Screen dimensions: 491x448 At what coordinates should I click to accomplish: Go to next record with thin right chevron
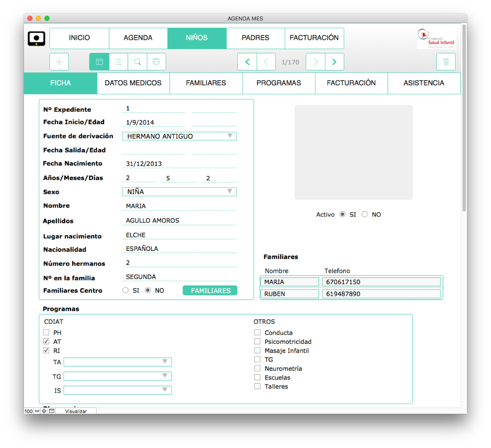tap(315, 62)
